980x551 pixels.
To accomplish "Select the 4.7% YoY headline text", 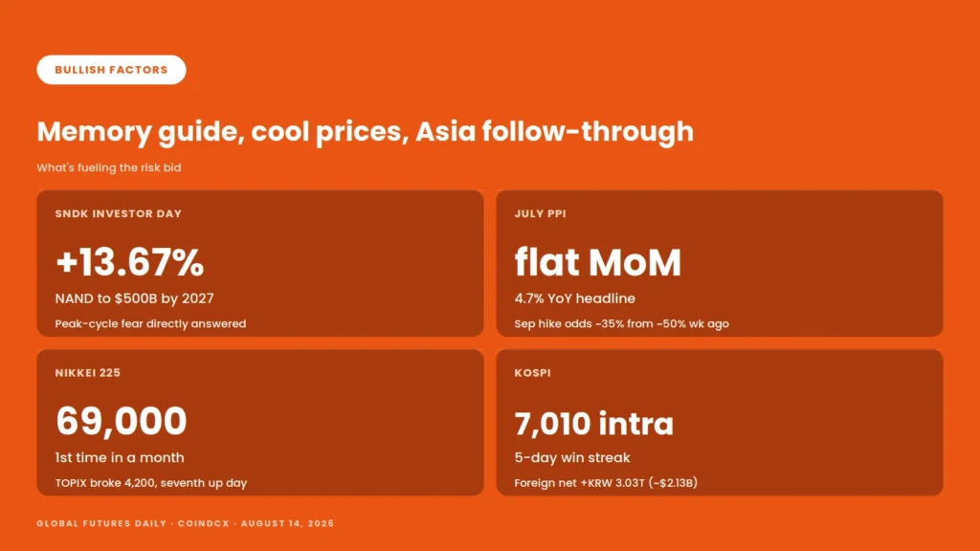I will (575, 298).
